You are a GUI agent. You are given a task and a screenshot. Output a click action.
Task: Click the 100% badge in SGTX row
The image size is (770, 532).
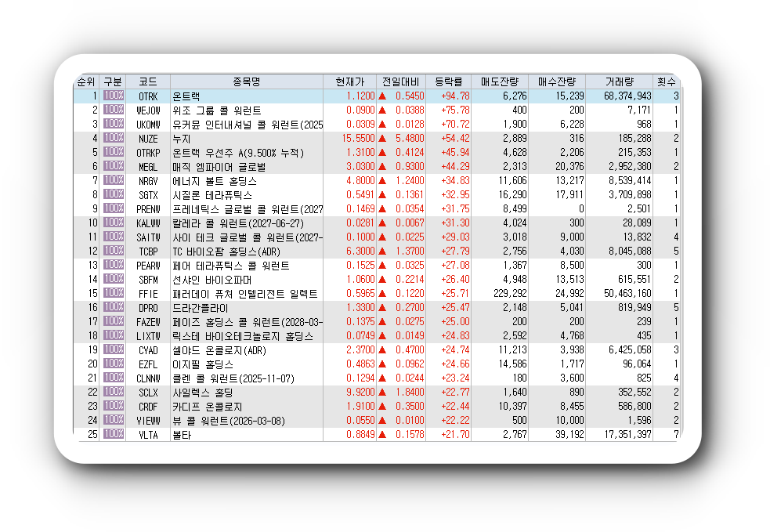point(114,194)
